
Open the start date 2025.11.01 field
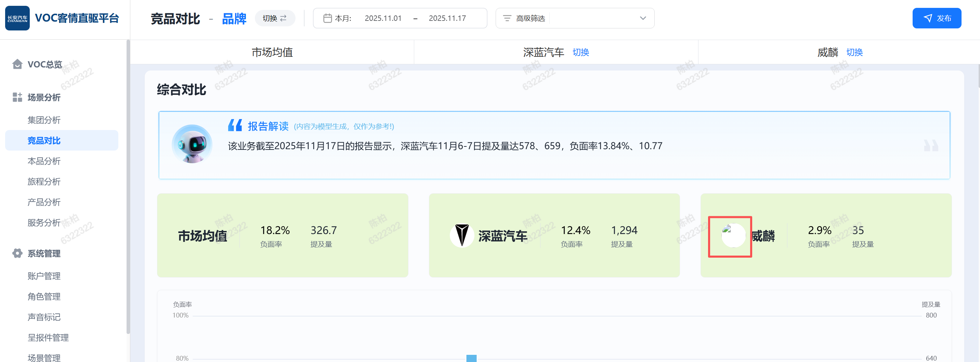point(383,18)
